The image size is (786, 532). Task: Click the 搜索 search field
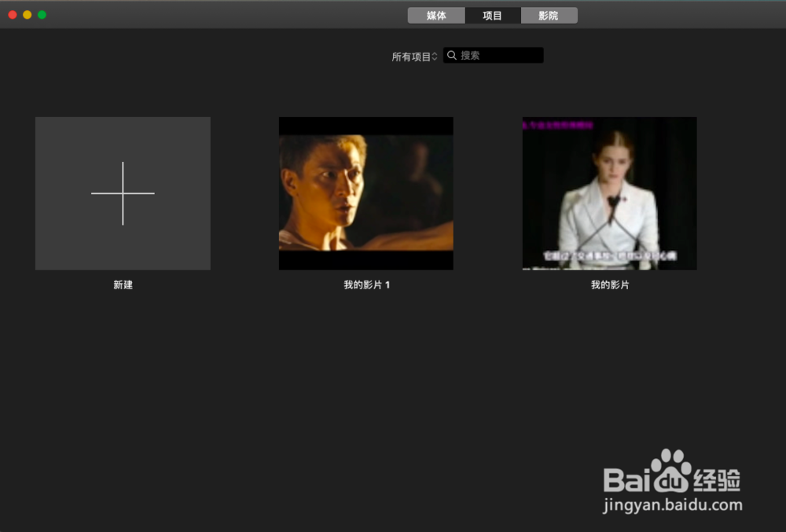tap(494, 55)
